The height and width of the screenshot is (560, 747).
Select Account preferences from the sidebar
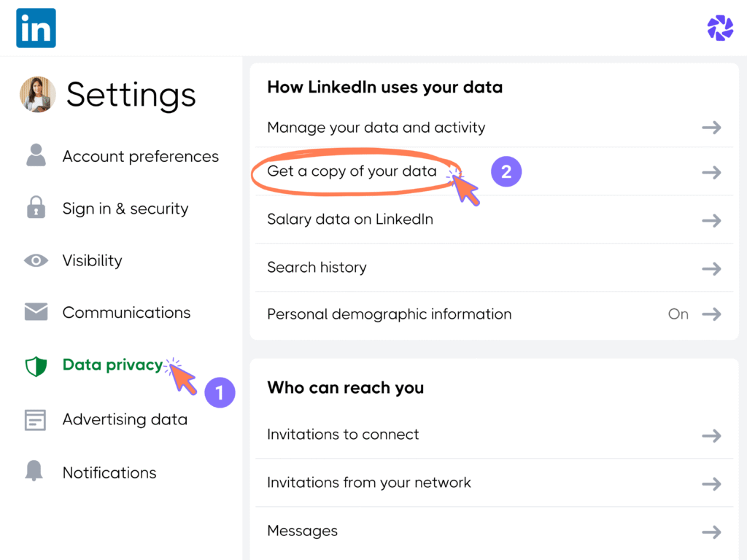tap(141, 156)
